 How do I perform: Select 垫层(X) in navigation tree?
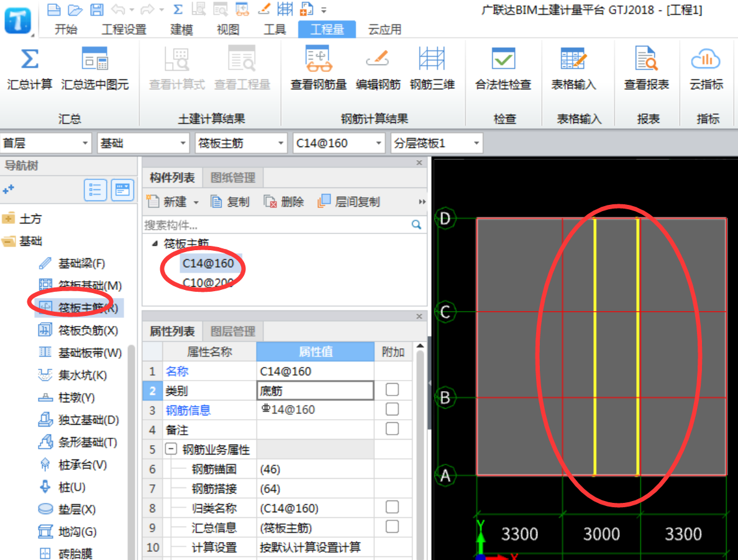coord(67,509)
